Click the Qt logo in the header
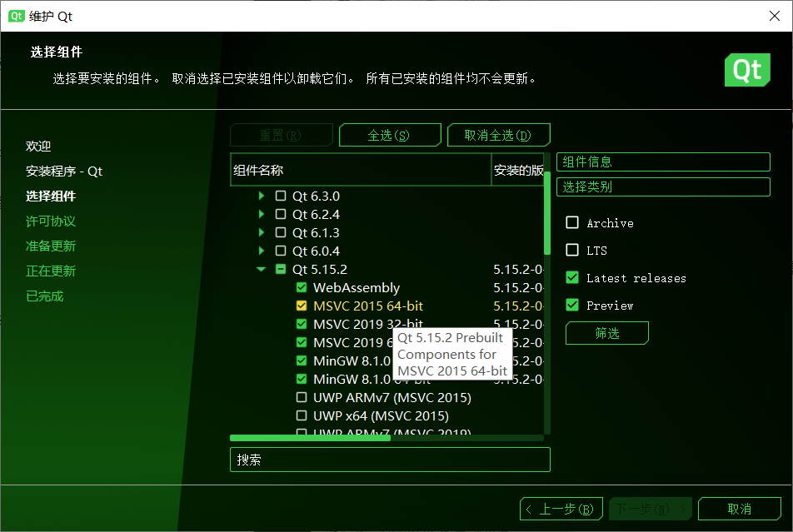 tap(747, 70)
